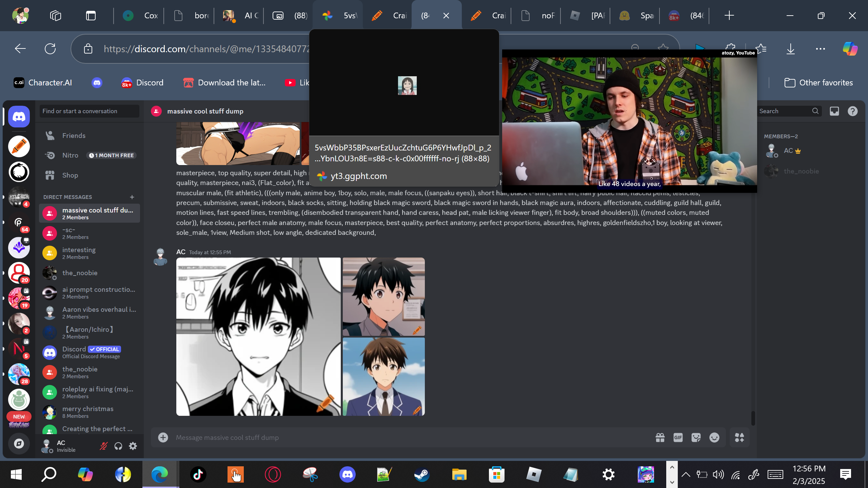Create a new direct message with plus
The width and height of the screenshot is (868, 488).
click(132, 197)
